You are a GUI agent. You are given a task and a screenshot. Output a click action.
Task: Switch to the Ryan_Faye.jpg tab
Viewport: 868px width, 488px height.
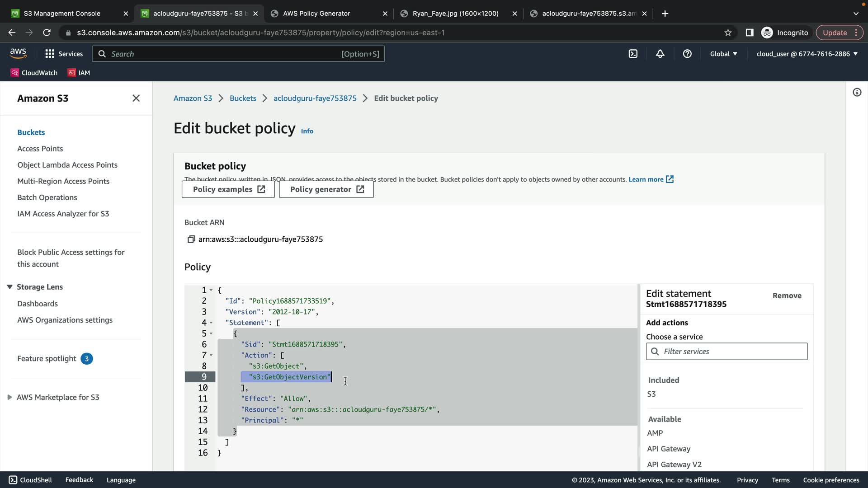(455, 14)
